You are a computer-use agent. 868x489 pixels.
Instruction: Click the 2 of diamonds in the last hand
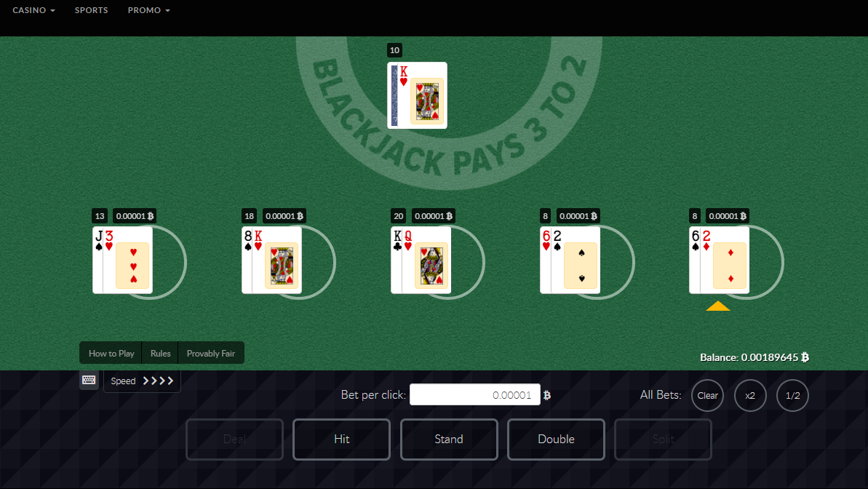[x=725, y=260]
